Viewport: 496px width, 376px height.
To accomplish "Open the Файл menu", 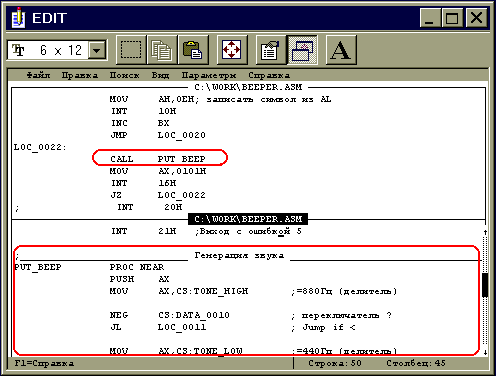I will pyautogui.click(x=38, y=75).
